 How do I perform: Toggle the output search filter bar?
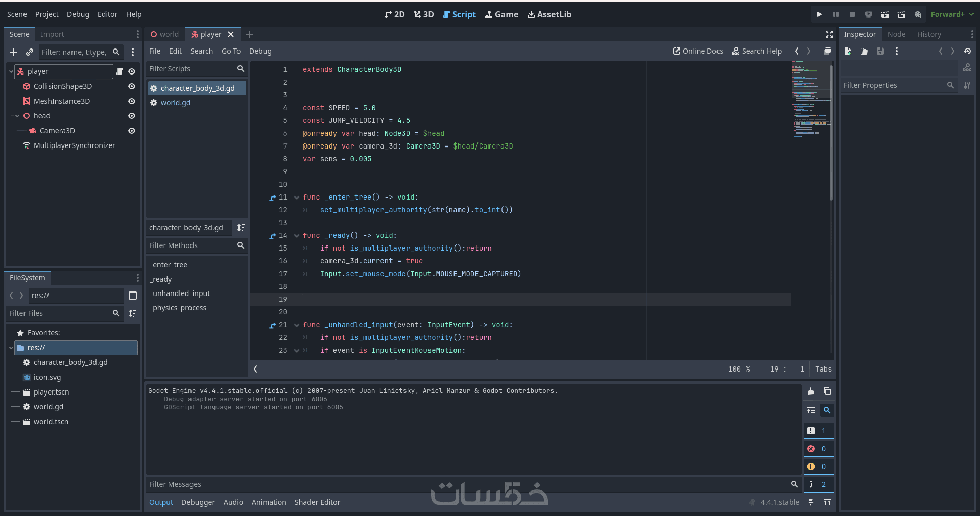pos(827,410)
